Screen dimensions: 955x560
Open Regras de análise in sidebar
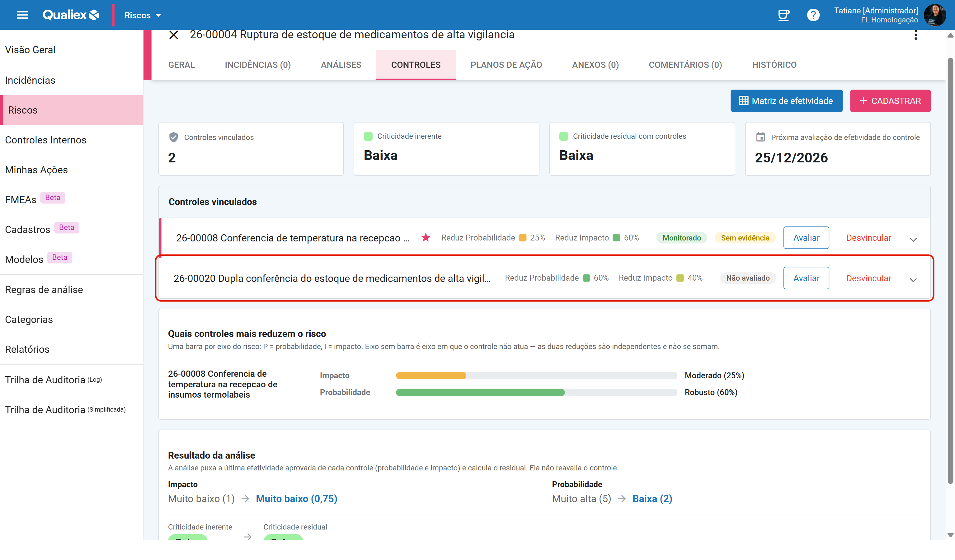click(72, 289)
